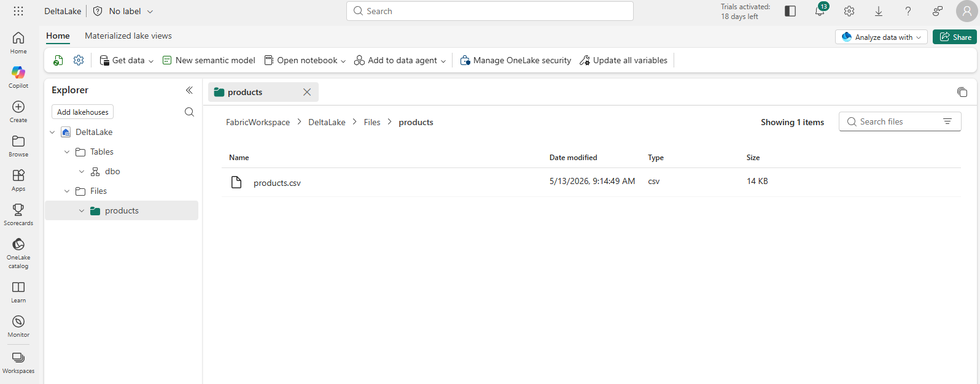Click the Share button
The width and height of the screenshot is (980, 384).
pyautogui.click(x=955, y=37)
